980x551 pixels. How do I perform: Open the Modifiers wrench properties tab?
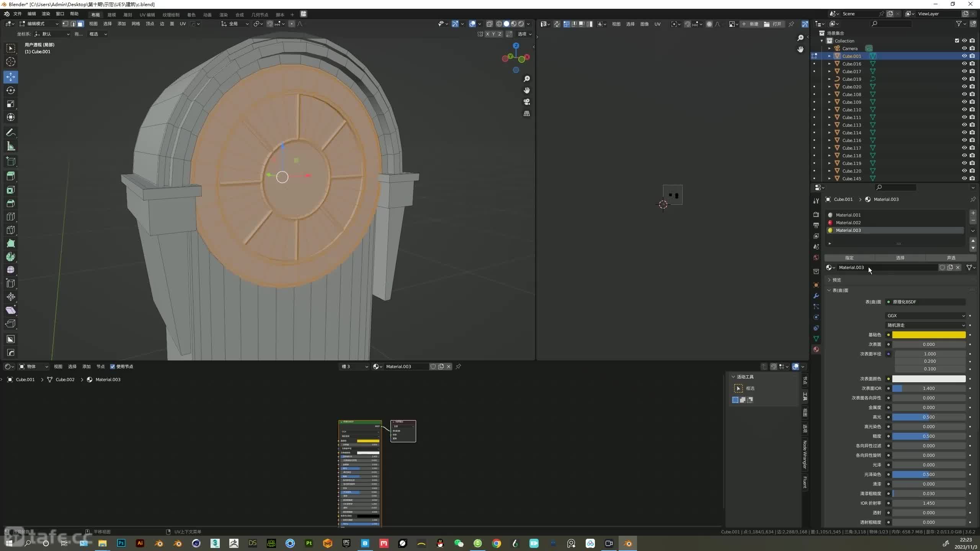point(816,296)
